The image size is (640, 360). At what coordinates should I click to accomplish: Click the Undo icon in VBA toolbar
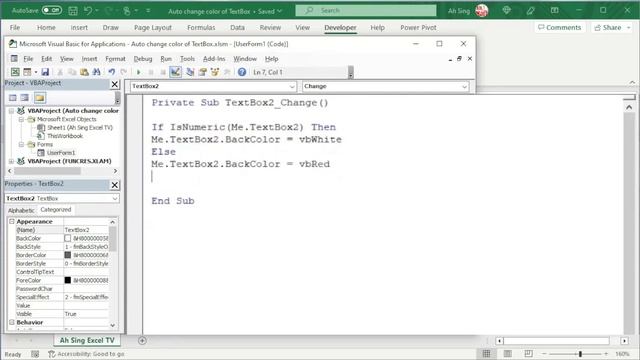pos(111,72)
